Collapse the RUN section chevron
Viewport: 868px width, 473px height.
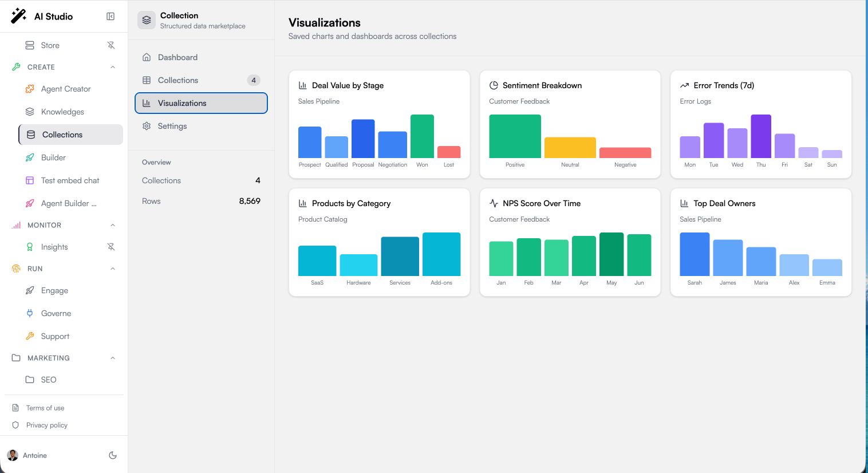pyautogui.click(x=113, y=269)
